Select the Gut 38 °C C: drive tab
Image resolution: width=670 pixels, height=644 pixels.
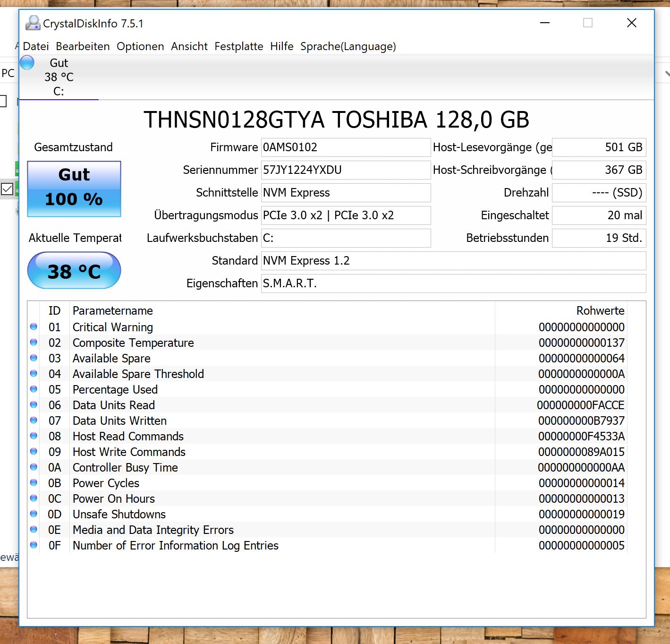tap(59, 77)
